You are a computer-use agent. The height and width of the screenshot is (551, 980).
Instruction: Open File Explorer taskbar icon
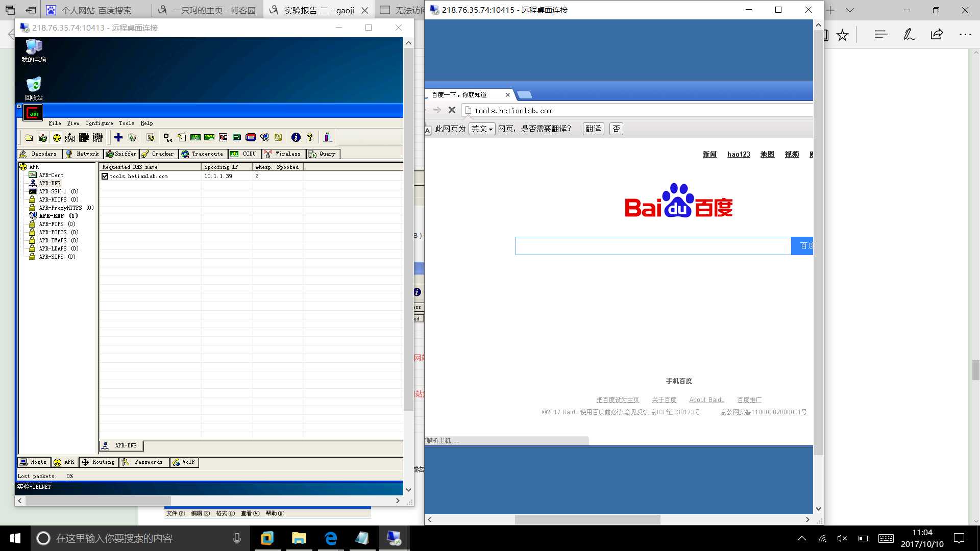tap(299, 538)
